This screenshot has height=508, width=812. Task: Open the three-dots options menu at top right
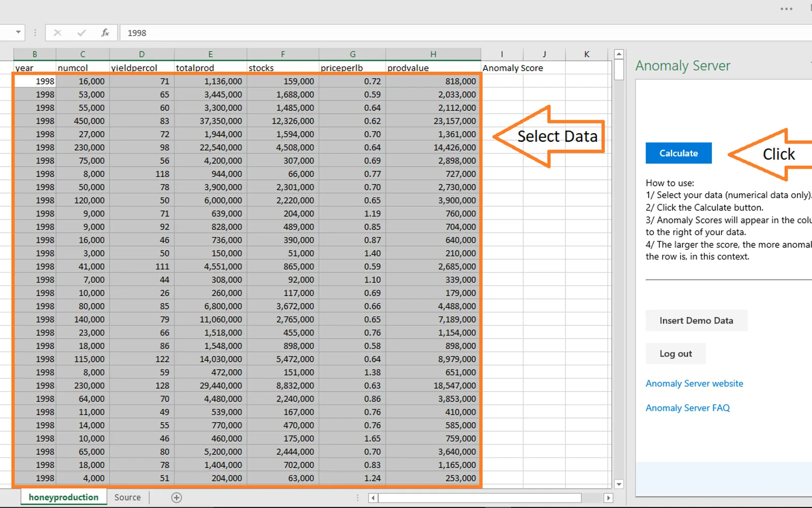click(x=786, y=9)
